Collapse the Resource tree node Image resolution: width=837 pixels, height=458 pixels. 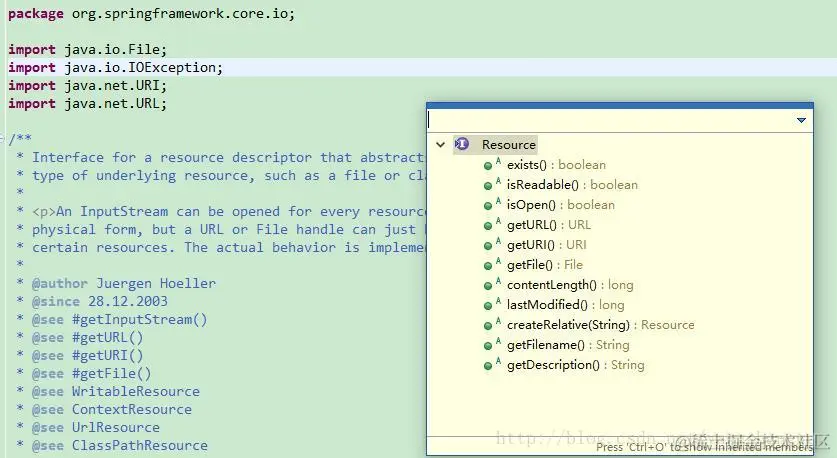[x=440, y=145]
